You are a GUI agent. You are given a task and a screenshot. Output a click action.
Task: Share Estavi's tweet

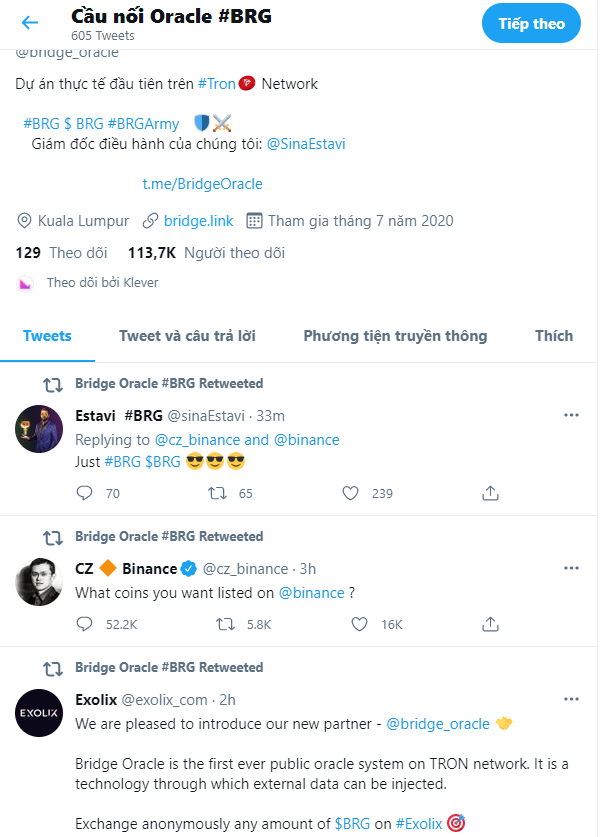tap(491, 493)
